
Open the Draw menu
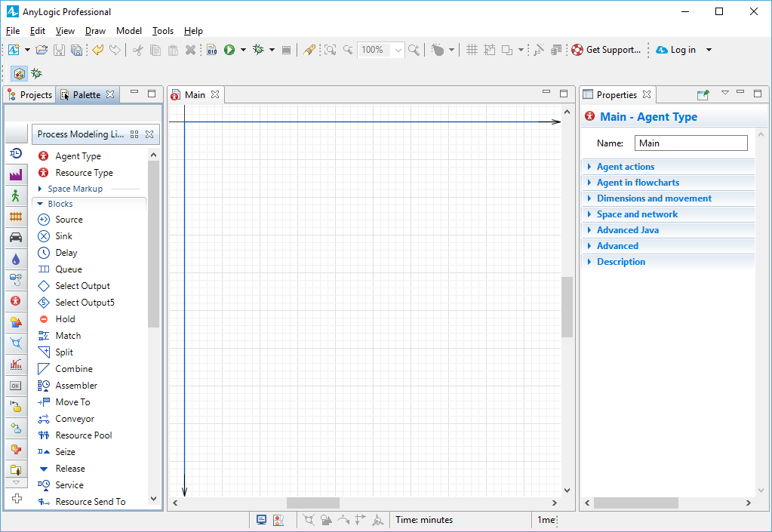tap(96, 30)
